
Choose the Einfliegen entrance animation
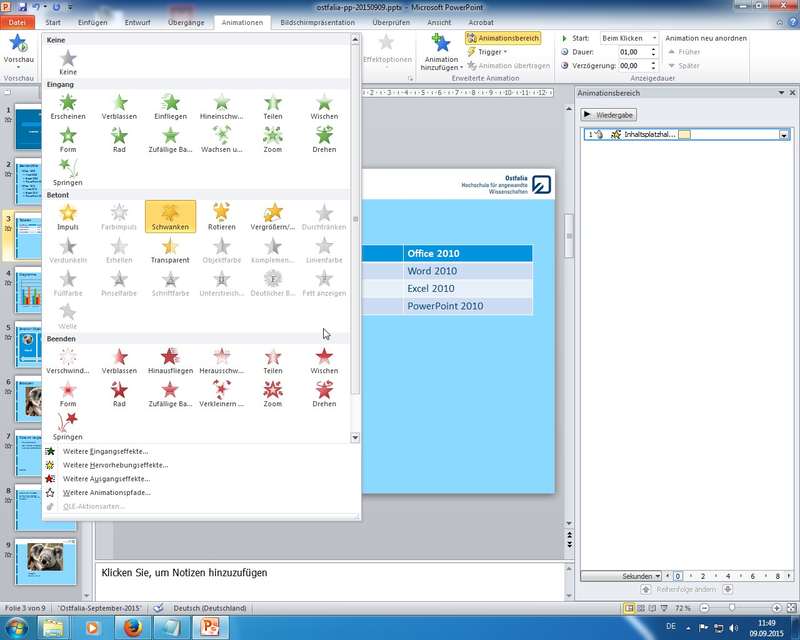[170, 107]
